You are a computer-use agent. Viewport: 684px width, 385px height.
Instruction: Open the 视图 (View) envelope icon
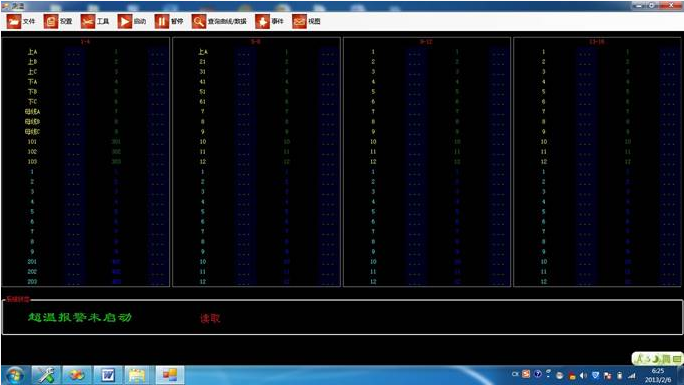click(299, 21)
